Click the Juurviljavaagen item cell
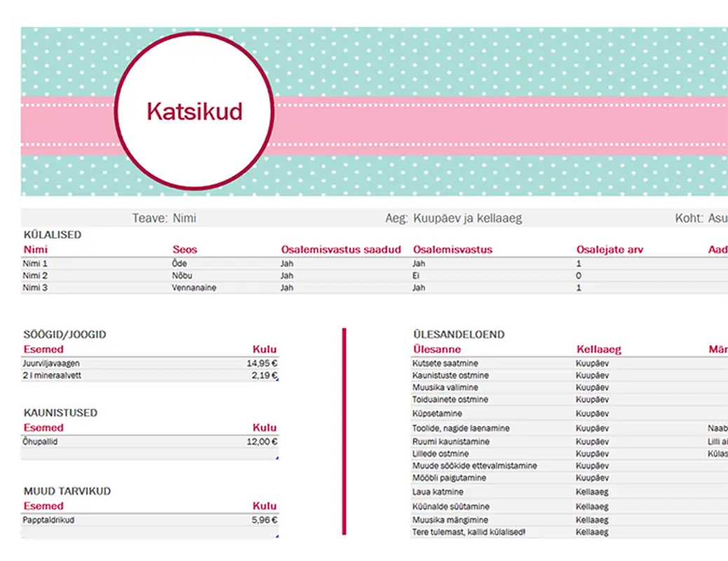The height and width of the screenshot is (561, 728). coord(51,363)
